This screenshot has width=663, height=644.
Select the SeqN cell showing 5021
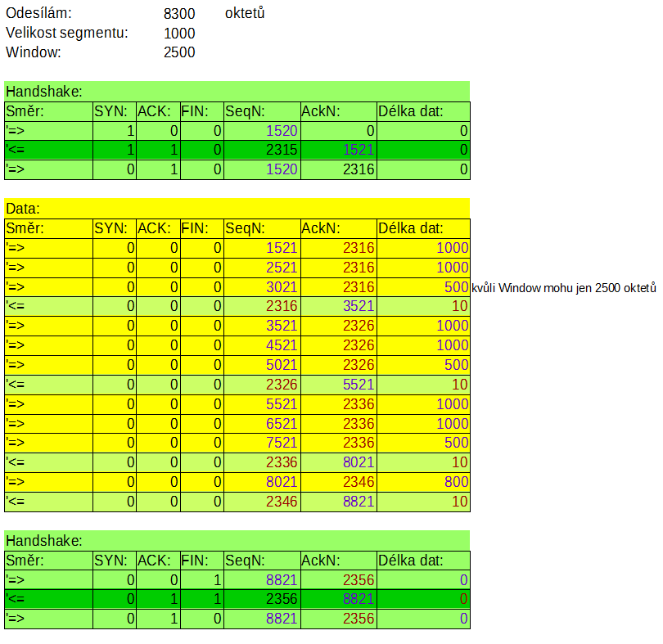(262, 365)
